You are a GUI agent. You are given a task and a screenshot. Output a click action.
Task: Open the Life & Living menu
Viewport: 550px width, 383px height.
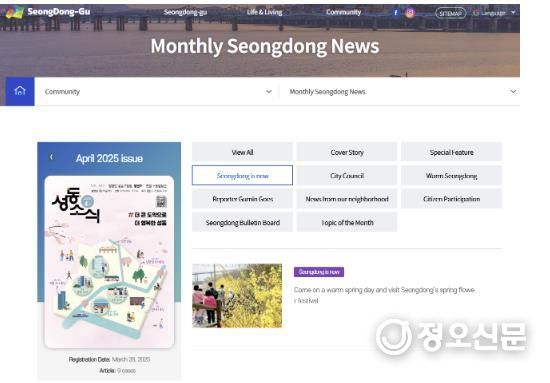[x=264, y=12]
